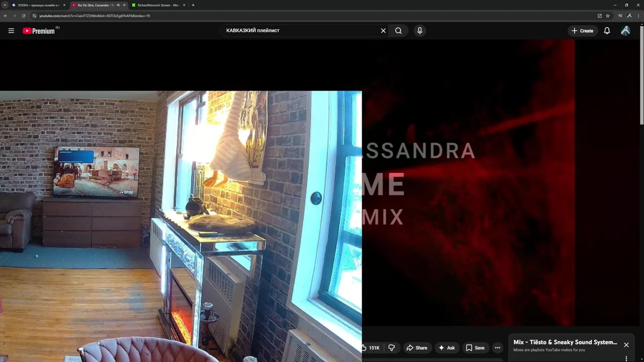Switch to RichardPetrovich Stream tab
Viewport: 644px width, 362px height.
click(158, 5)
